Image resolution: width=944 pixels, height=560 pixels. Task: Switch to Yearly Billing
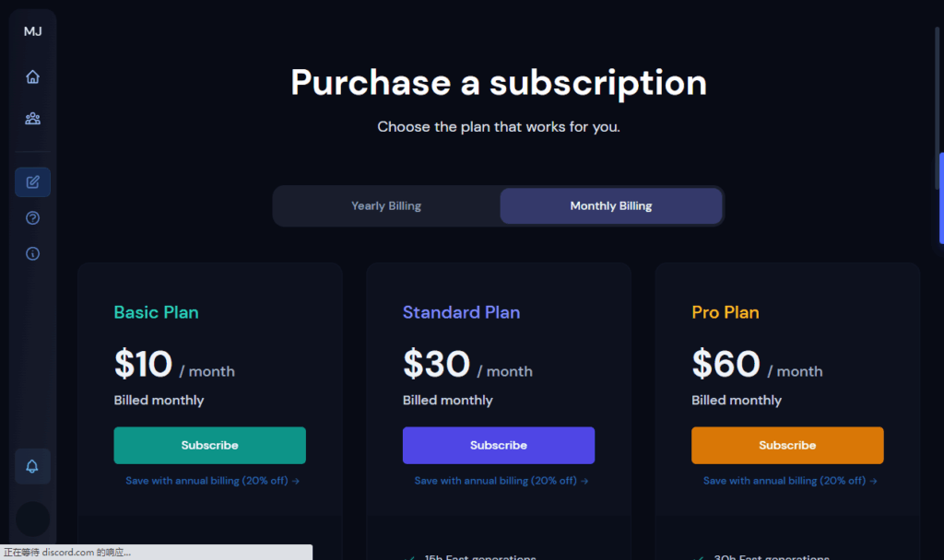pos(386,206)
